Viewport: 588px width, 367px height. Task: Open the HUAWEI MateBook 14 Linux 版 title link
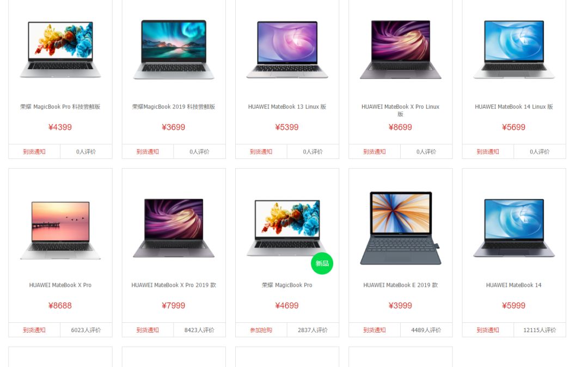click(514, 107)
